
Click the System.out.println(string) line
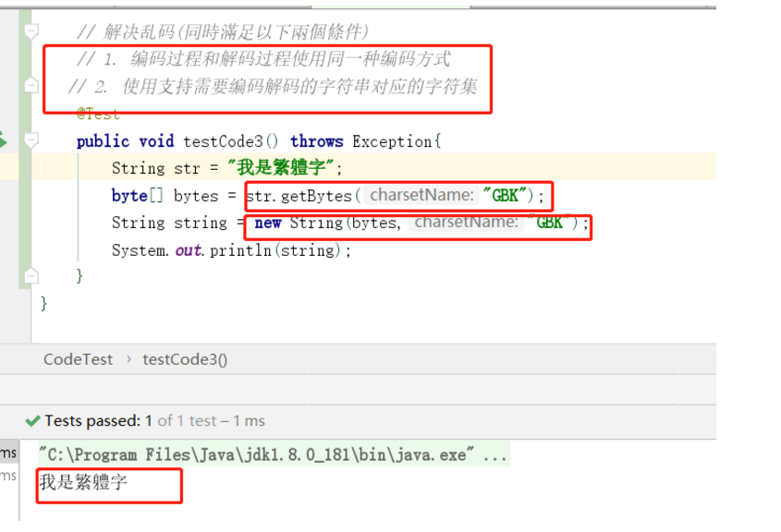pyautogui.click(x=231, y=249)
